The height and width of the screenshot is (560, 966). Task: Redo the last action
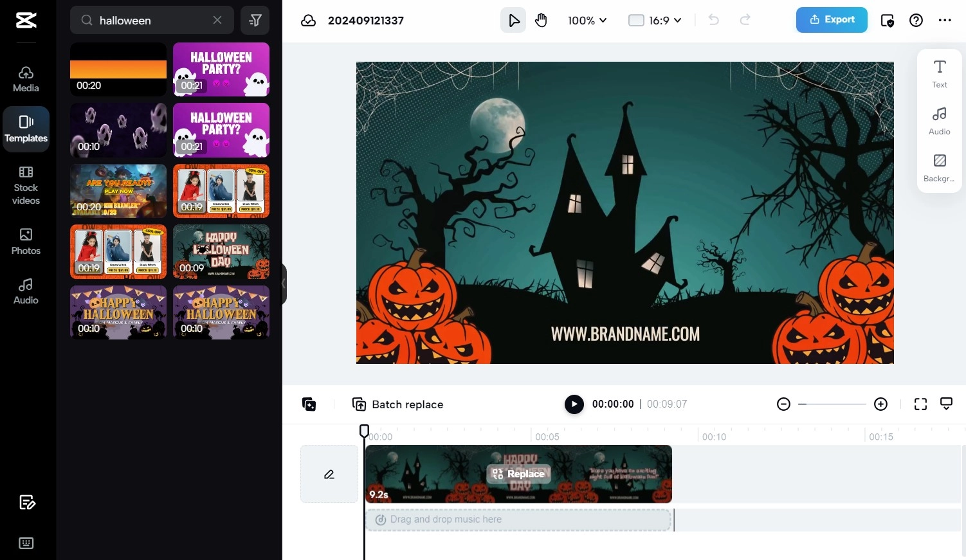[745, 20]
